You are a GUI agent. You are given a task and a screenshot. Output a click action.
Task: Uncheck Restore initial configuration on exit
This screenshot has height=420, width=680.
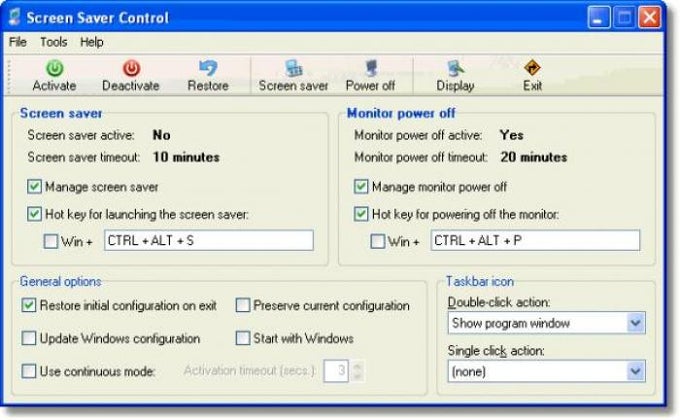point(29,305)
